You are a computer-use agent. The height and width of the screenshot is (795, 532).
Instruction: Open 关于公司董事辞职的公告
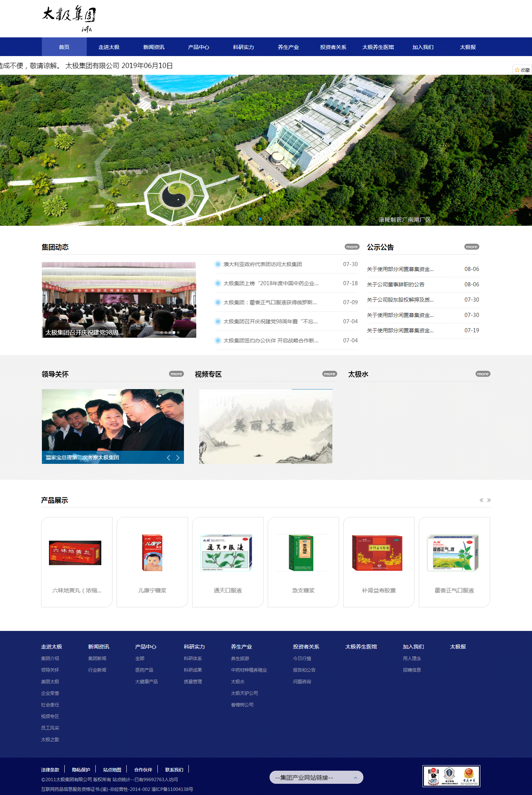(396, 284)
